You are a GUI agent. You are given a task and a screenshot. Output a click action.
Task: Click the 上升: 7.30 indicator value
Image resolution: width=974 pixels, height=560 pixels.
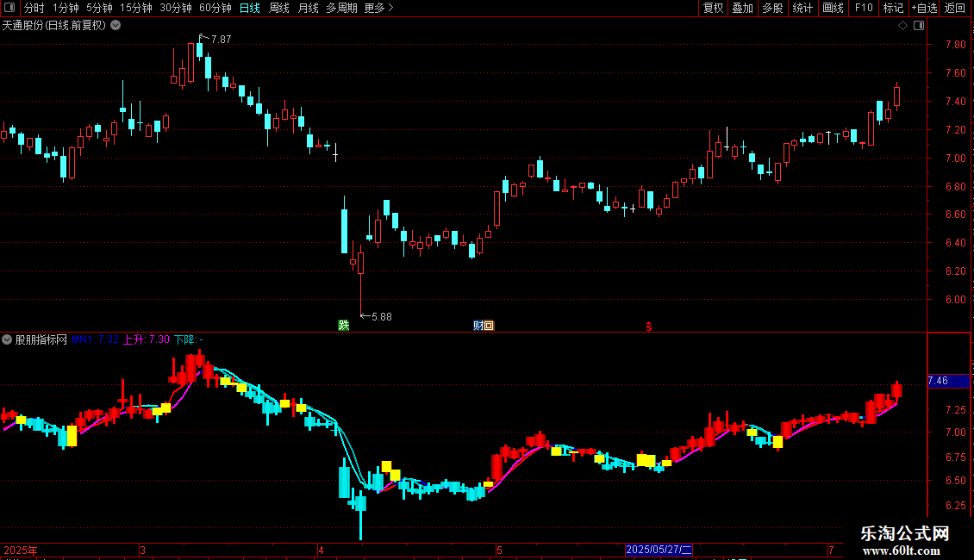pos(146,339)
